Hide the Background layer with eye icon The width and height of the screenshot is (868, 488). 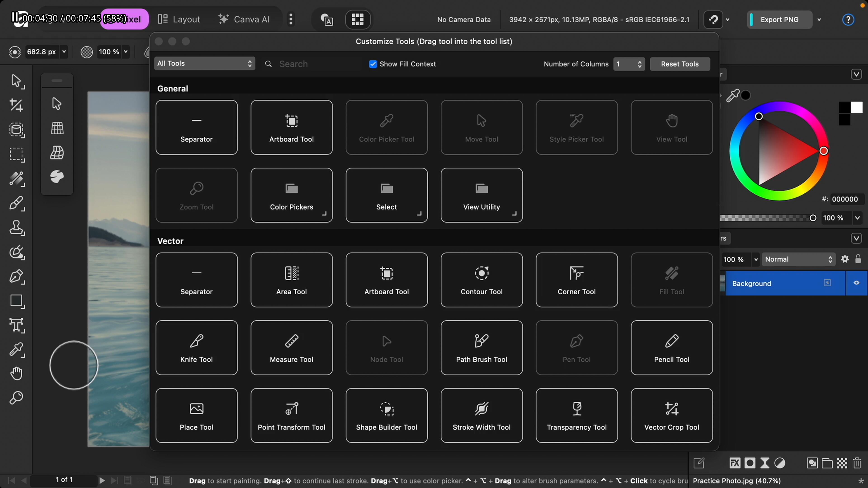click(856, 283)
